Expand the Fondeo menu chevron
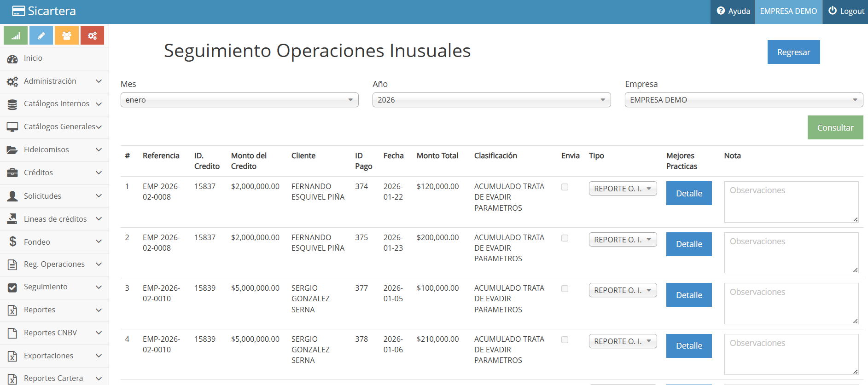The height and width of the screenshot is (385, 868). tap(99, 242)
